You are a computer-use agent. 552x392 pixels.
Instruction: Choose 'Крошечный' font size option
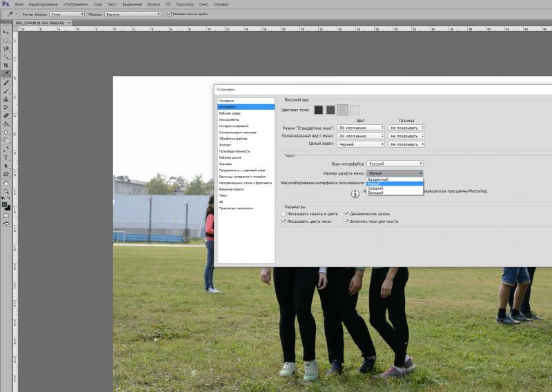pos(395,179)
